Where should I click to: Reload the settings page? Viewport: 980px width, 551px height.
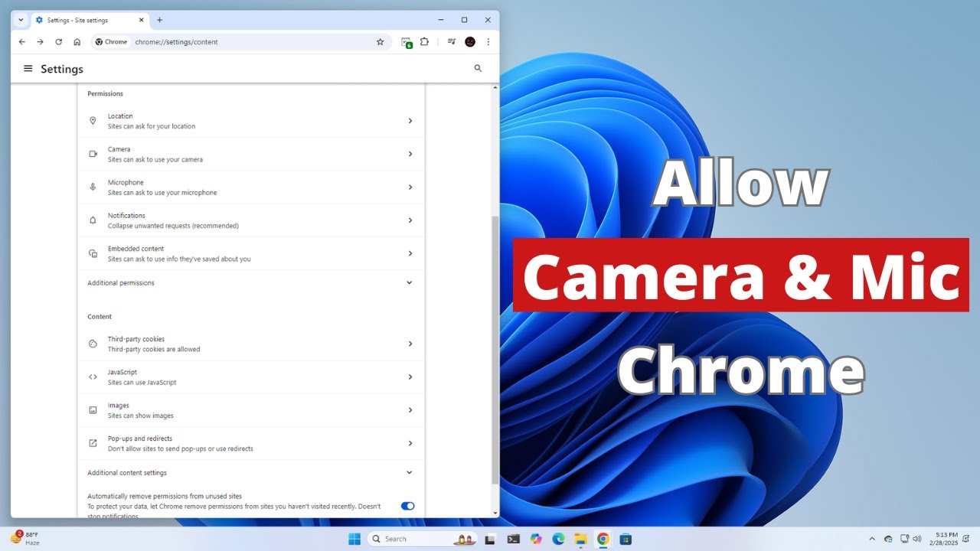click(58, 42)
